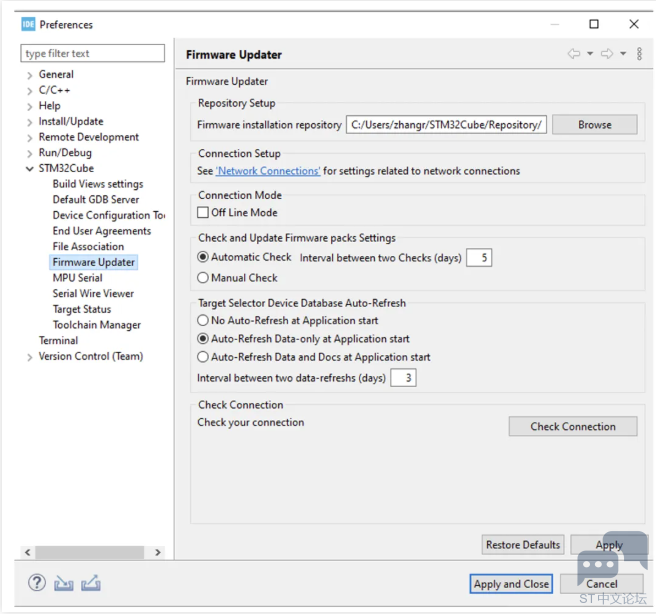Click the horizontal scrollbar thumb in tree

(x=90, y=552)
